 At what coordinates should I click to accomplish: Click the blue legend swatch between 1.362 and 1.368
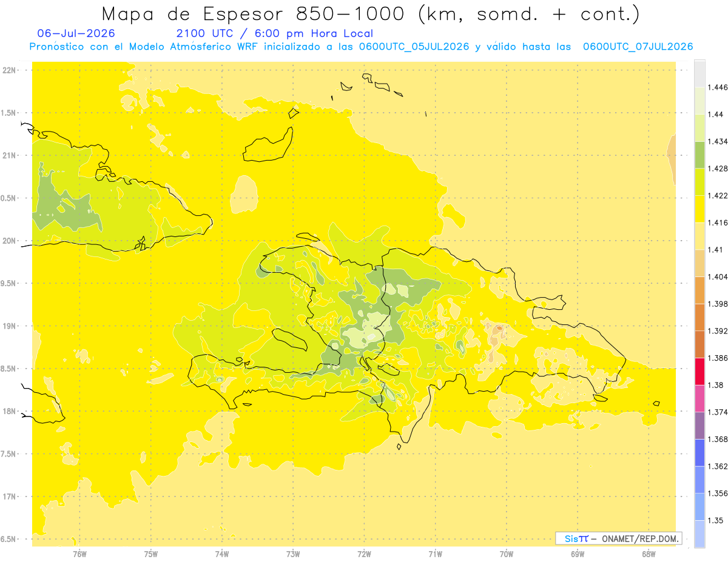point(699,453)
